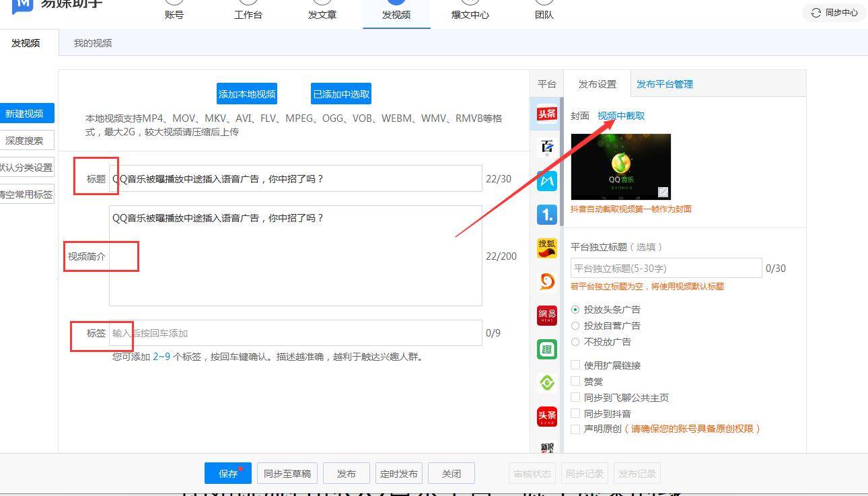Choose the 不投放广告 radio option
This screenshot has height=496, width=868.
pyautogui.click(x=575, y=342)
